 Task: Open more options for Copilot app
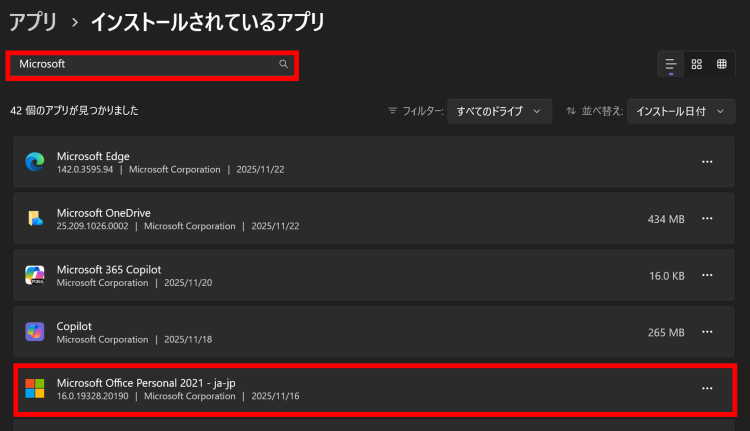[707, 332]
